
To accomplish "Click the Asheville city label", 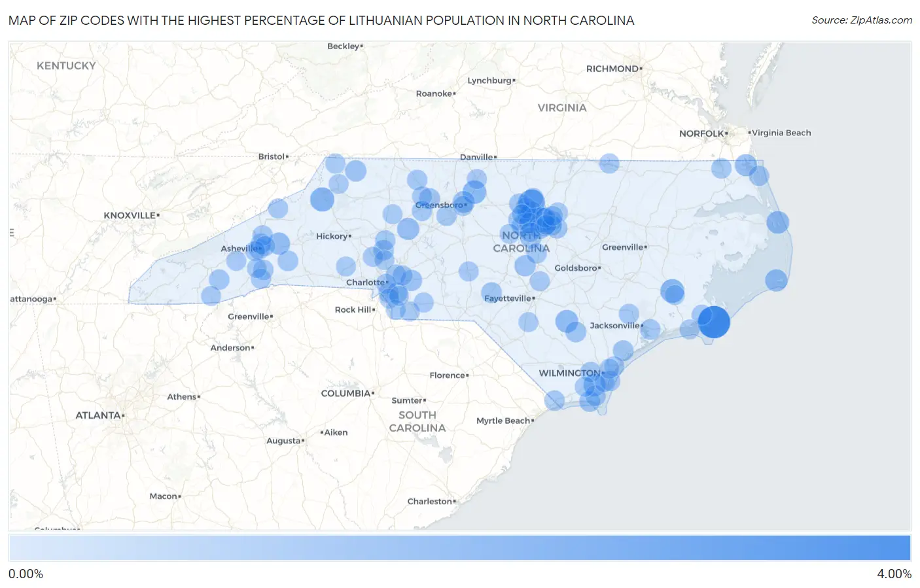I will [239, 249].
